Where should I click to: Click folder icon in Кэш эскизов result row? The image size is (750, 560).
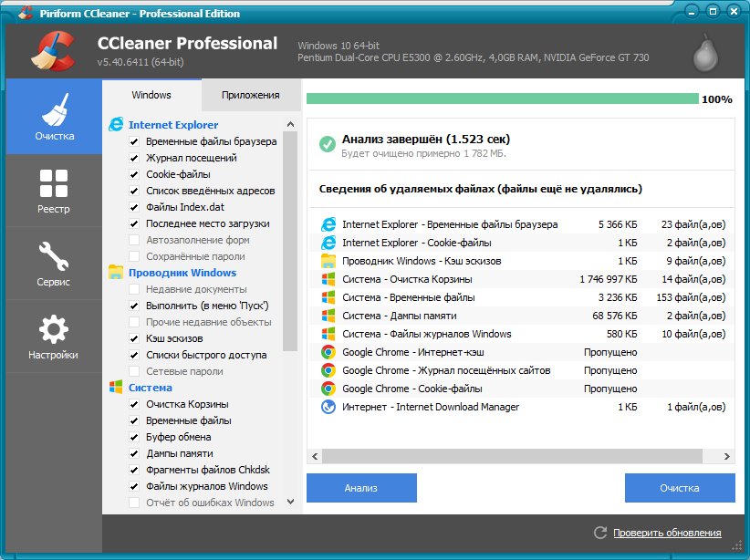(328, 261)
